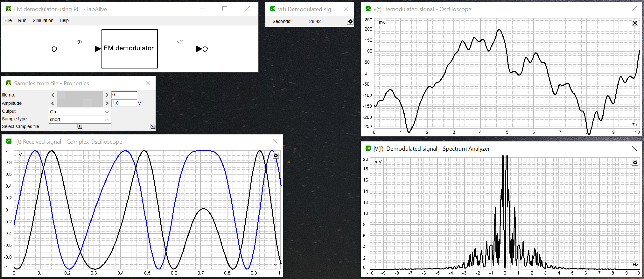Click the v(t) output port circle
Screen dimensions: 644x279
(x=205, y=49)
